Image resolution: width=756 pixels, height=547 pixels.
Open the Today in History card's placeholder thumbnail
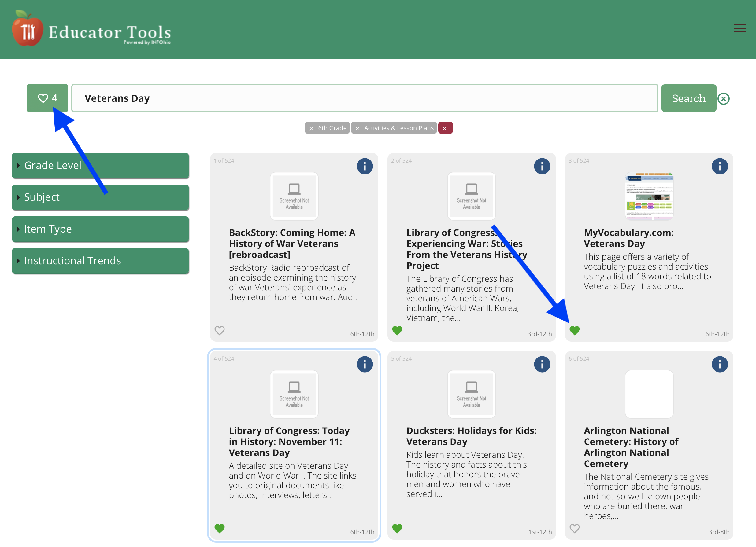[294, 394]
